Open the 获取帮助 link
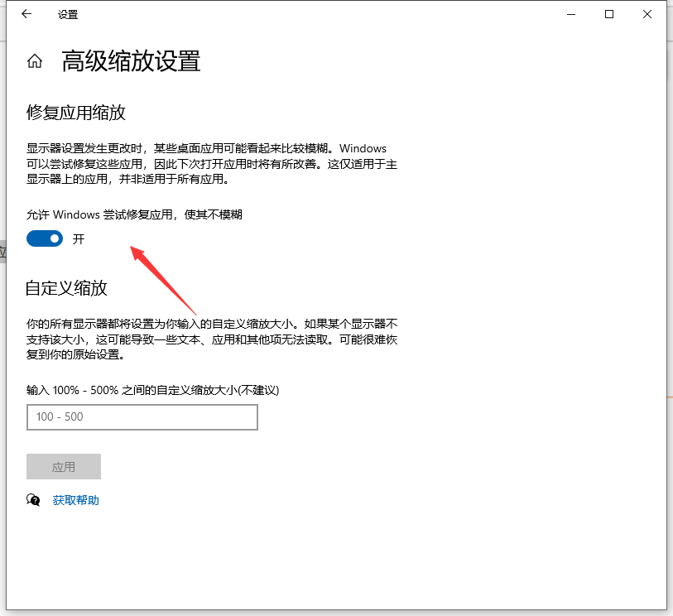This screenshot has height=616, width=673. pos(75,499)
